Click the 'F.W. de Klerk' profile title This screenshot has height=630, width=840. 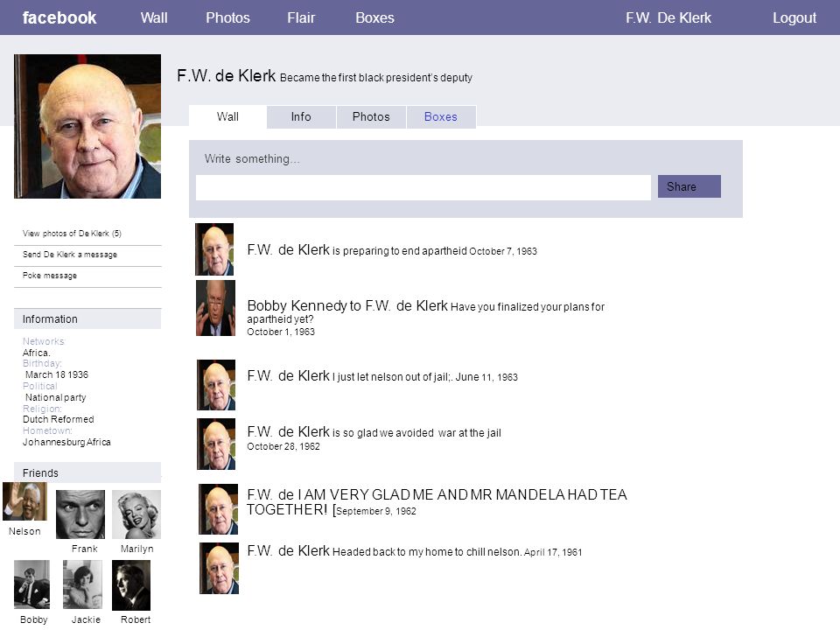[226, 76]
